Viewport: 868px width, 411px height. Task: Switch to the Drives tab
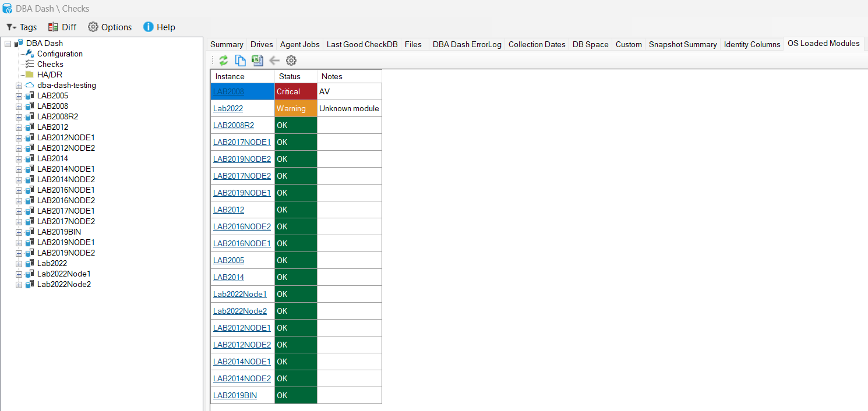point(262,44)
